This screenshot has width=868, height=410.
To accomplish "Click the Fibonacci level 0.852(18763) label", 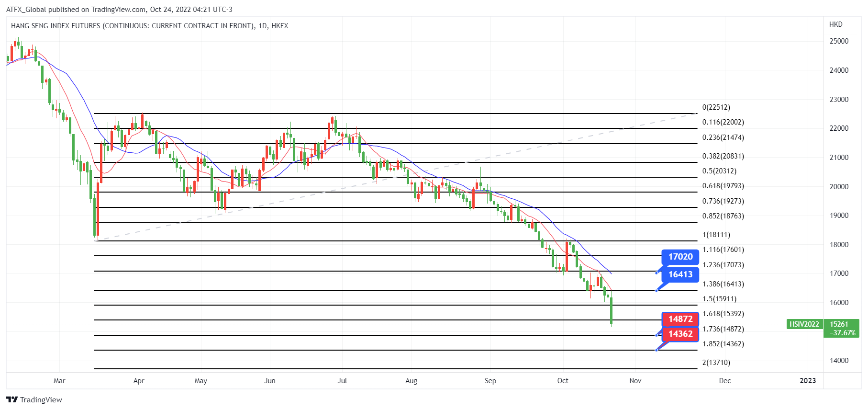I will [x=723, y=216].
